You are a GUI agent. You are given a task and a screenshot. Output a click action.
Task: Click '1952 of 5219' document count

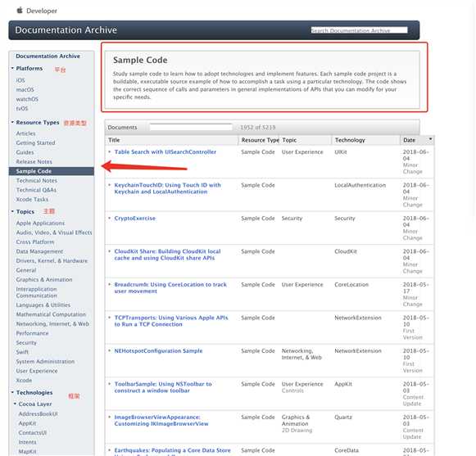pos(258,128)
